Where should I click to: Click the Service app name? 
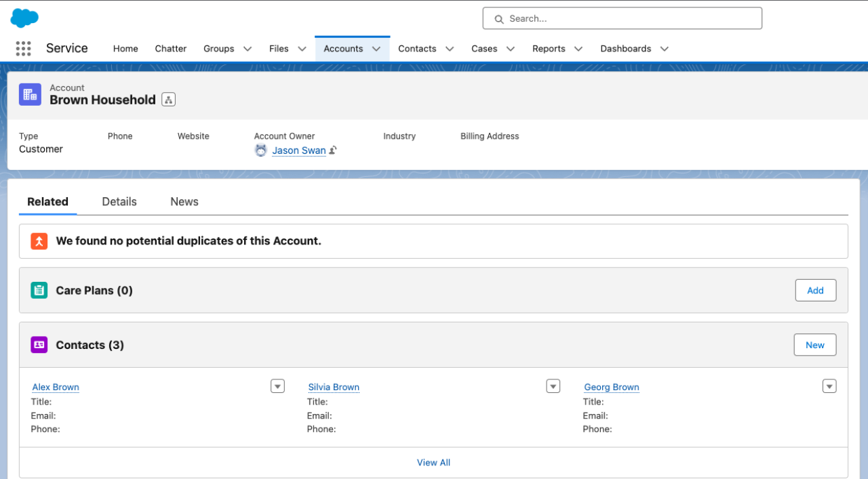[x=66, y=48]
